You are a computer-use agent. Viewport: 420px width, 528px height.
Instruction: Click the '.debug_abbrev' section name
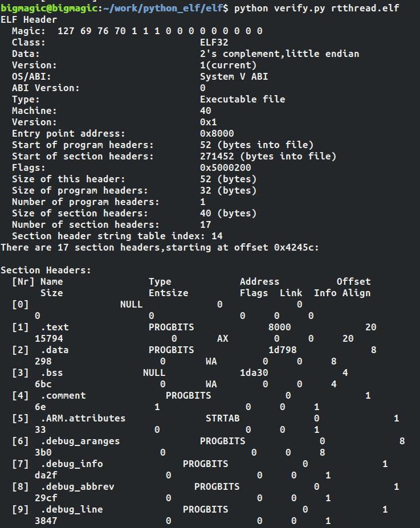click(x=77, y=486)
